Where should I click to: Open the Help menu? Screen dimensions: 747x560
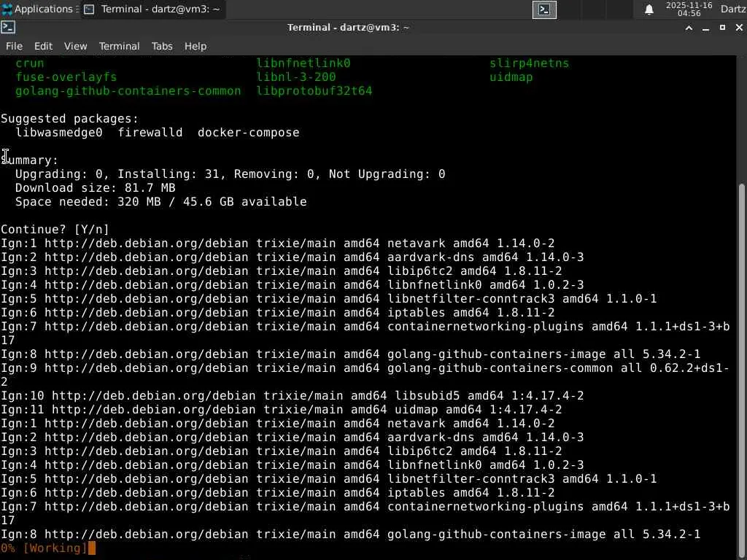195,46
